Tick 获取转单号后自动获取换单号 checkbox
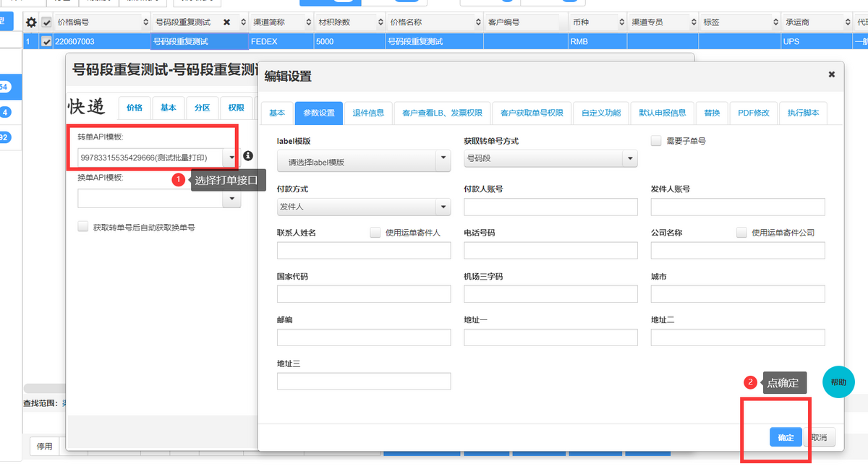This screenshot has width=868, height=469. pos(83,227)
